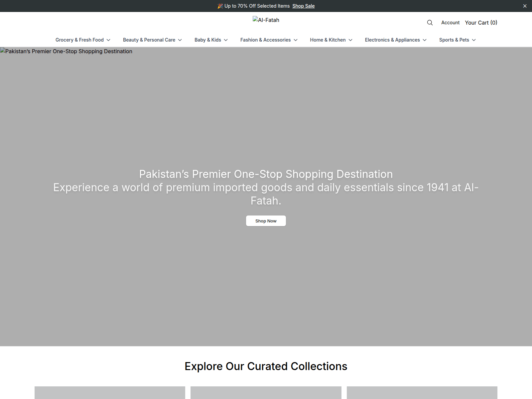The width and height of the screenshot is (532, 399).
Task: Expand chevron beside Grocery & Fresh Food
Action: pos(108,40)
